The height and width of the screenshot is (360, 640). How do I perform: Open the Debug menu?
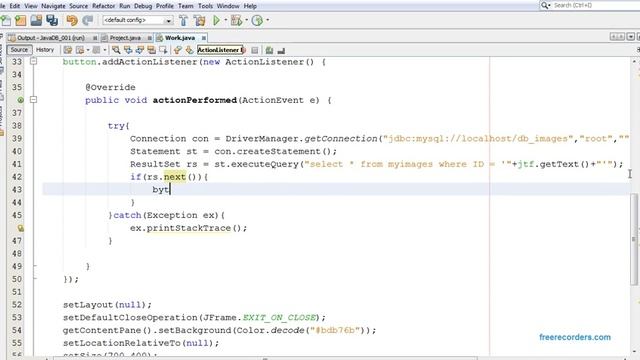[x=143, y=6]
